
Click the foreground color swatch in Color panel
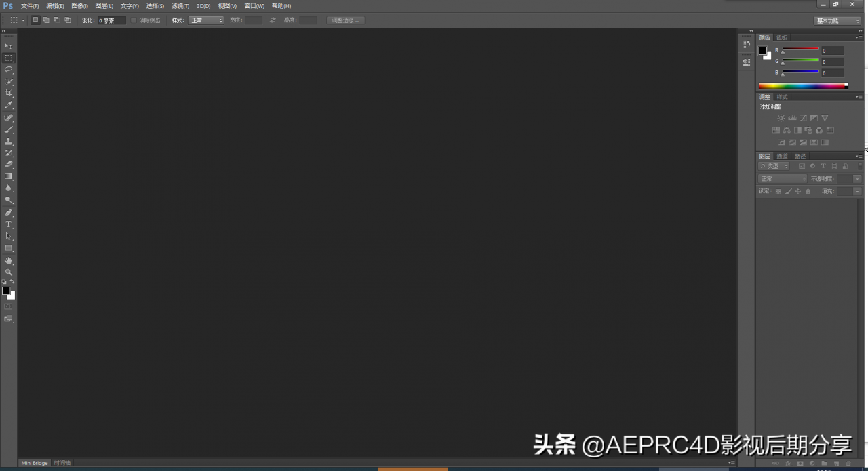(763, 51)
